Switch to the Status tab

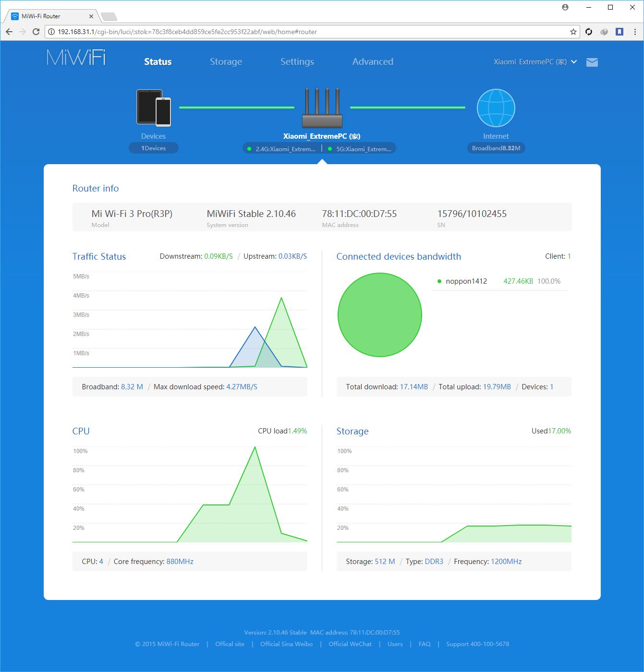[x=158, y=61]
